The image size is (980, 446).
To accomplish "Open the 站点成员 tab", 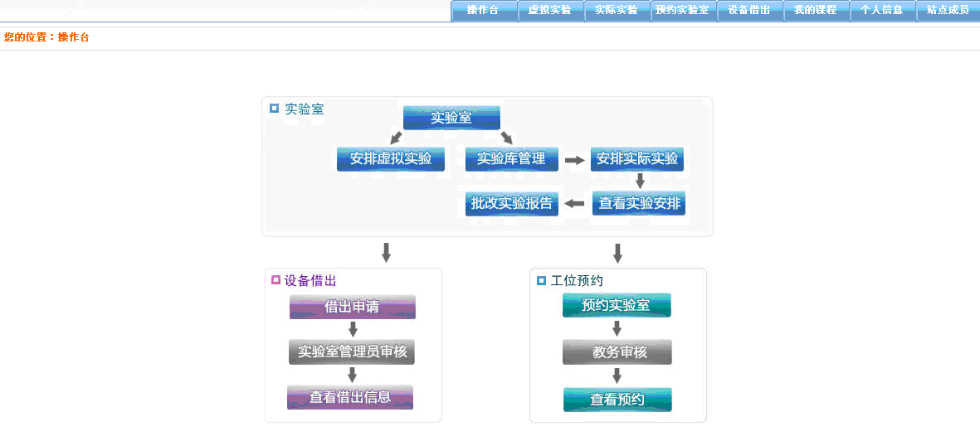I will 948,11.
